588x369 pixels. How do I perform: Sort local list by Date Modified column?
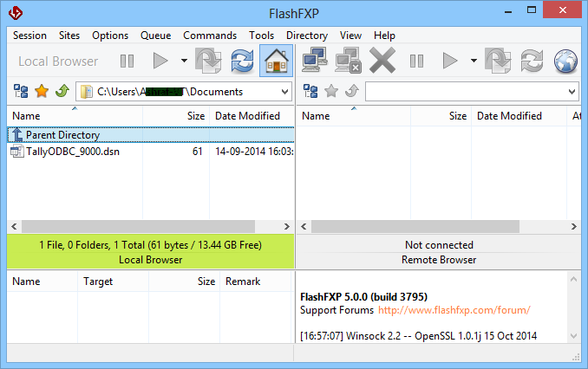[x=252, y=116]
